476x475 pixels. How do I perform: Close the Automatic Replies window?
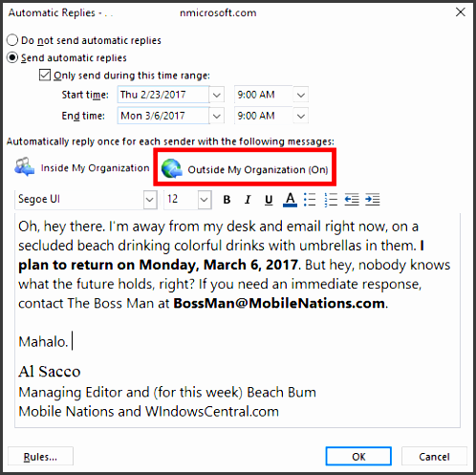tap(461, 12)
